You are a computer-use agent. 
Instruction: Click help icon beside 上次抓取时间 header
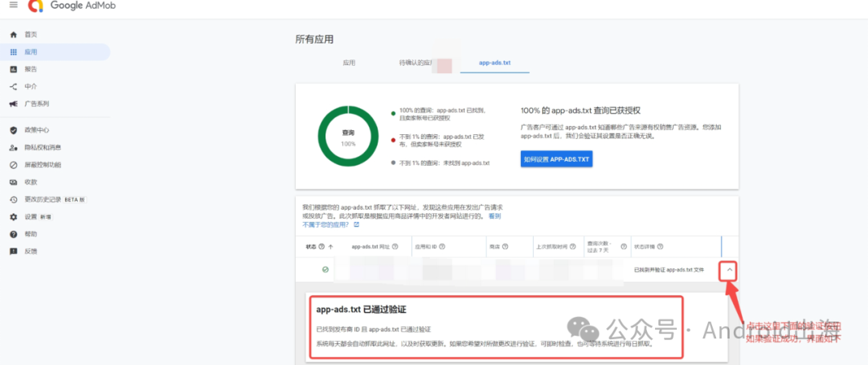(573, 247)
